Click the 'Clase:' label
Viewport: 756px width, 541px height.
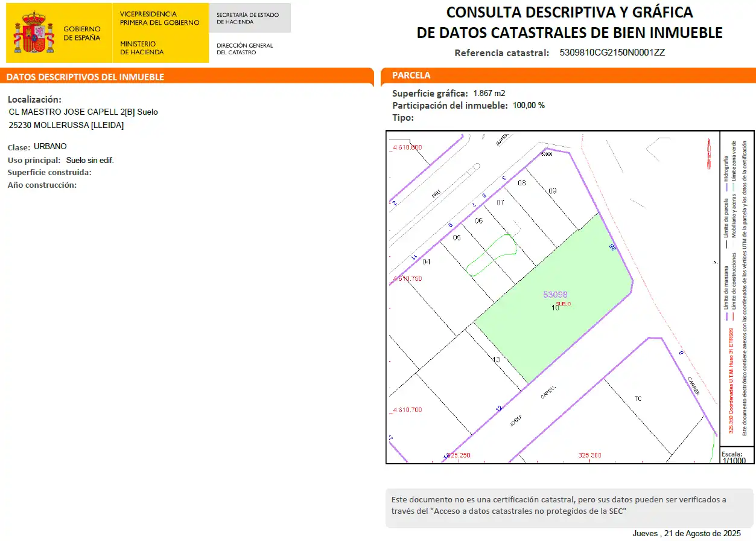point(19,147)
